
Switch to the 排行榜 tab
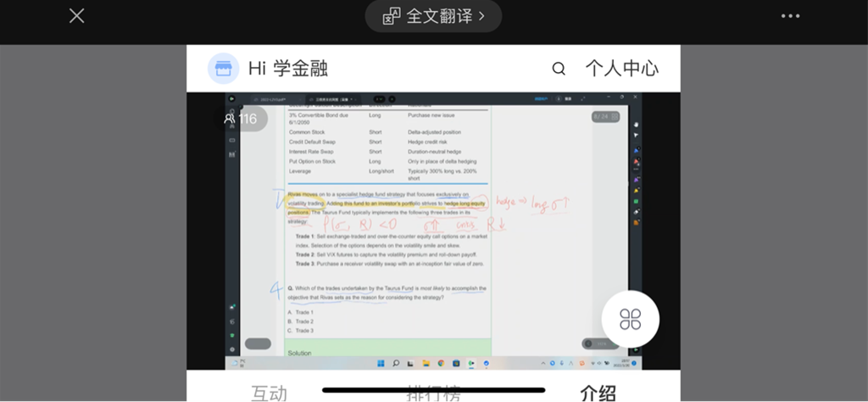433,394
